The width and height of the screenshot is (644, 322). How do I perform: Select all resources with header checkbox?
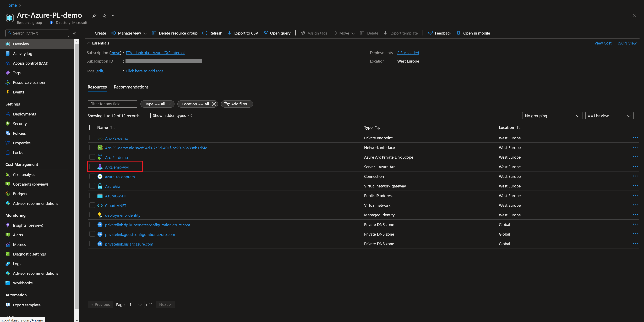pyautogui.click(x=92, y=127)
